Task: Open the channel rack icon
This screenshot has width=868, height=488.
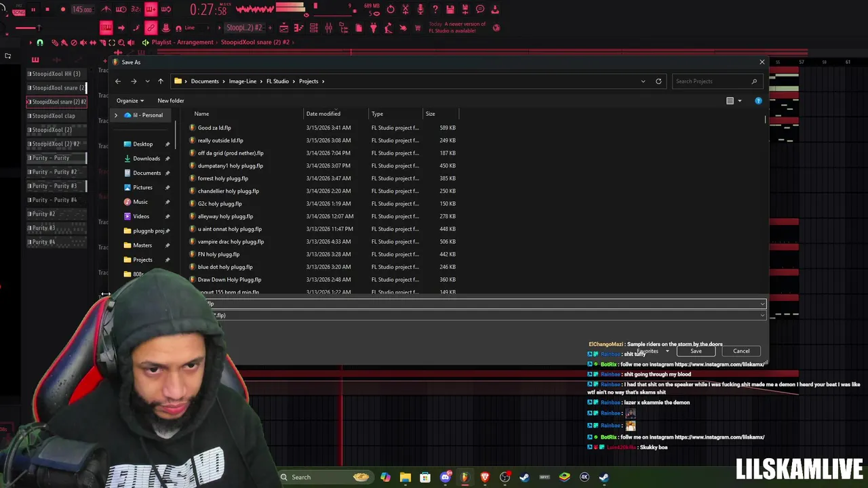Action: point(313,28)
